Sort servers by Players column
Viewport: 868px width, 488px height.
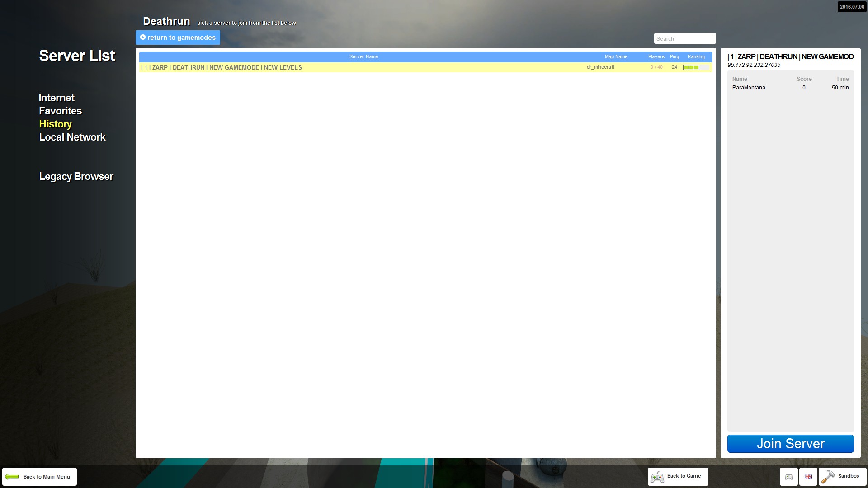tap(656, 56)
